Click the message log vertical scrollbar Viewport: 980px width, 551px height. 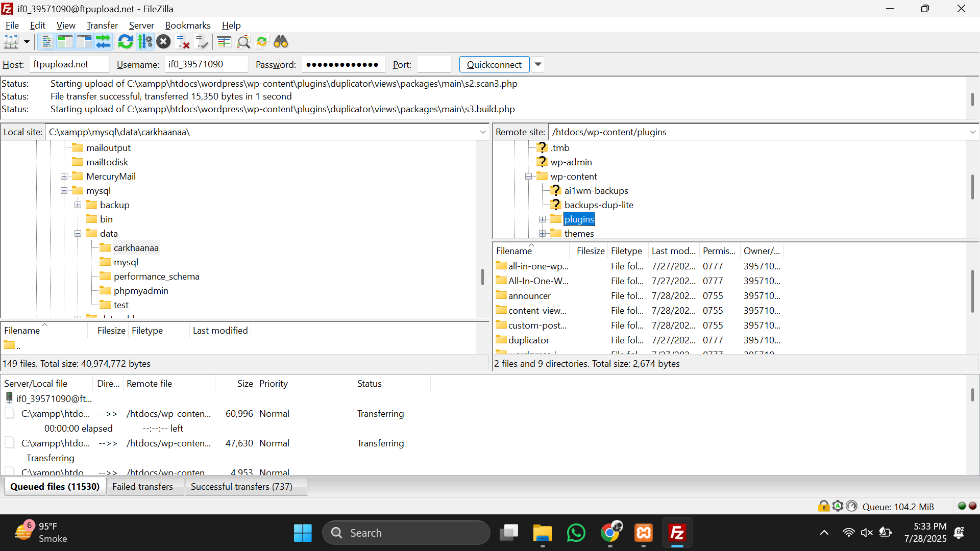(972, 98)
